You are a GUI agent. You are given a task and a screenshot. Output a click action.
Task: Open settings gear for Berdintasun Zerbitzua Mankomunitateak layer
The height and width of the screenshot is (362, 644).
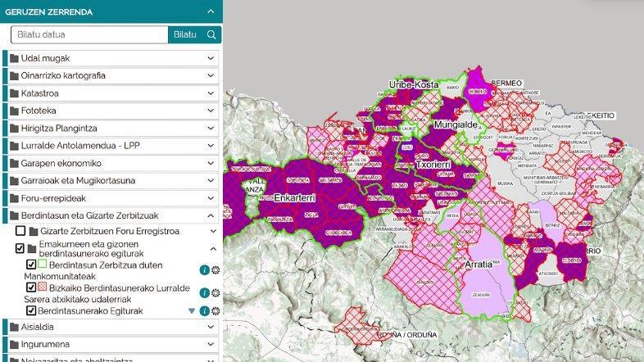point(215,270)
